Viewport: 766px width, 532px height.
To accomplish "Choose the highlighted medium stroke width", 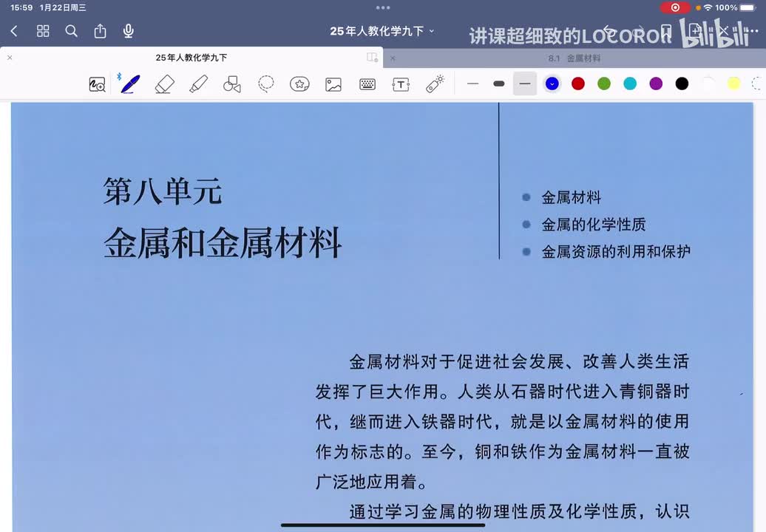I will coord(525,84).
